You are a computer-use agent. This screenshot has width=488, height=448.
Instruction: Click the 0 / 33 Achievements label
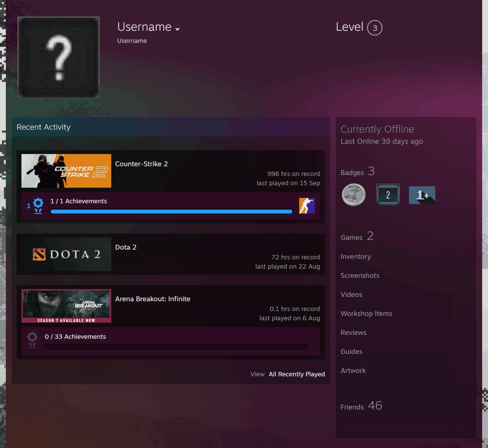[x=75, y=337]
